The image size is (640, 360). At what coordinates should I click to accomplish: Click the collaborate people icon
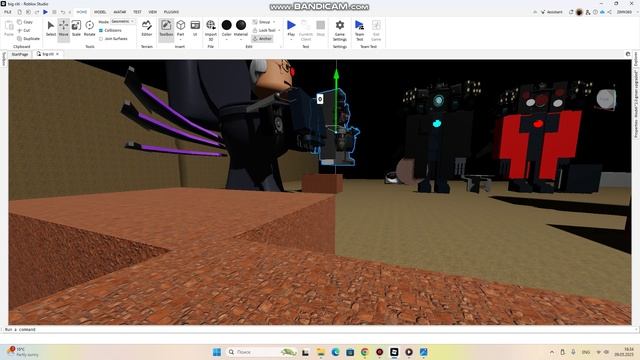point(588,12)
